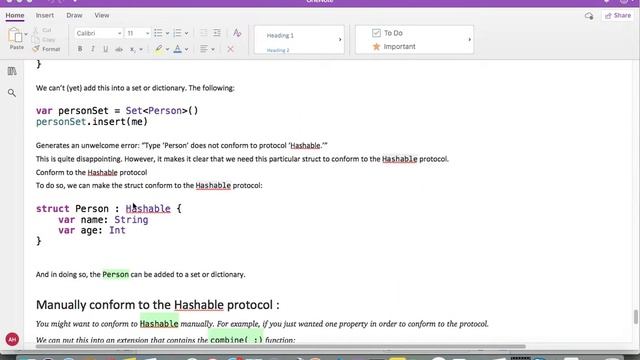This screenshot has height=360, width=640.
Task: Click the clear formatting icon
Action: 237,33
